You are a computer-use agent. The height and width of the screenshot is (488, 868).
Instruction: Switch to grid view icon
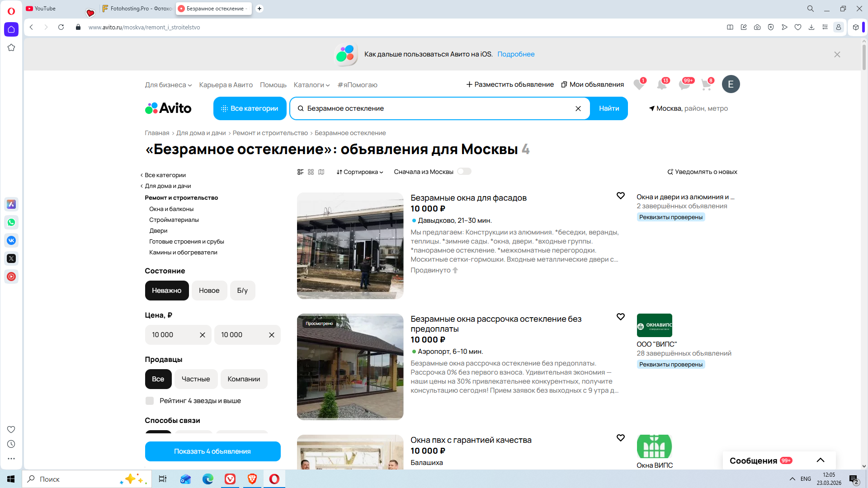311,172
